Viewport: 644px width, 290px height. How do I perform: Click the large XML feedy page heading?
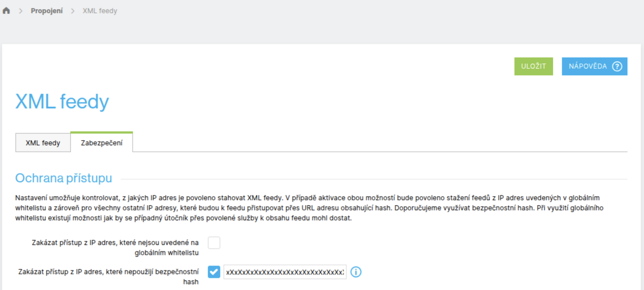coord(62,102)
